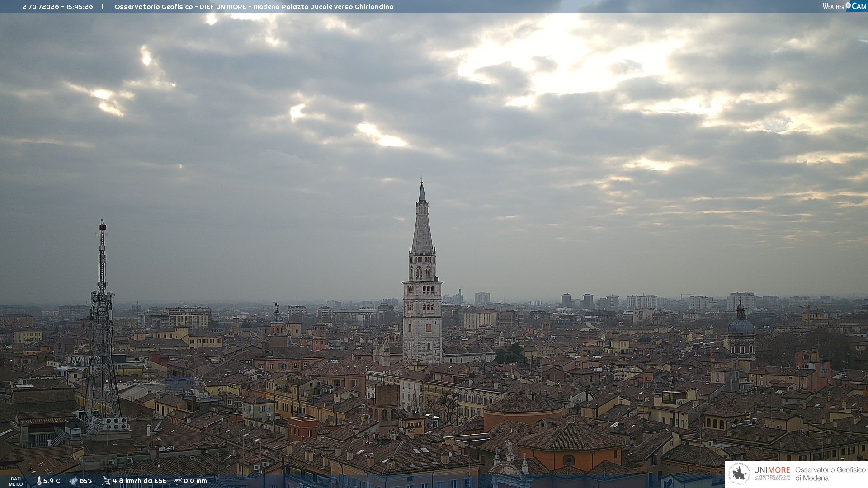
Task: Click the WeatherCam logo
Action: (844, 6)
